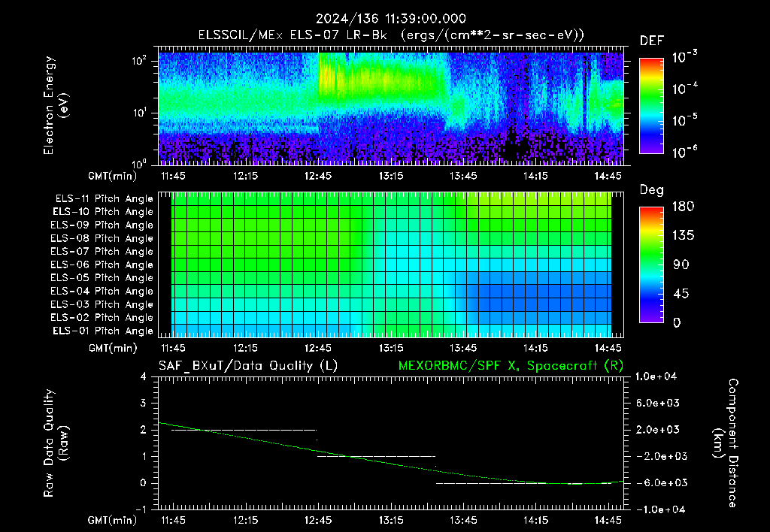The image size is (770, 532).
Task: Select the 'ELS-04 Pitch Angle' row label
Action: (102, 291)
